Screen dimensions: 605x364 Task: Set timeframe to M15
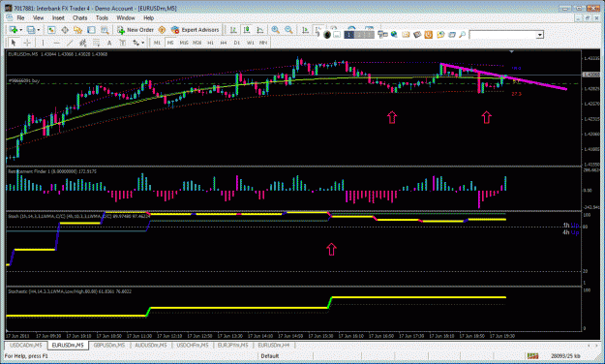click(184, 43)
